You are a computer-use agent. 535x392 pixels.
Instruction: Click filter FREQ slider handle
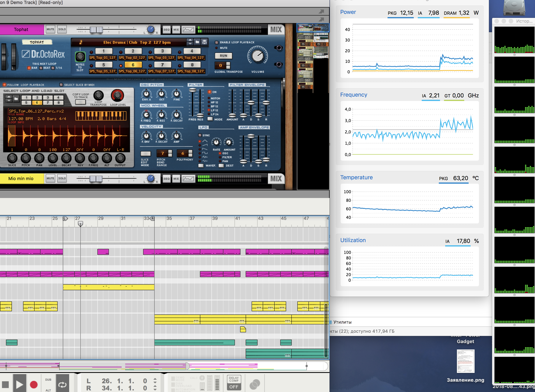pos(192,90)
